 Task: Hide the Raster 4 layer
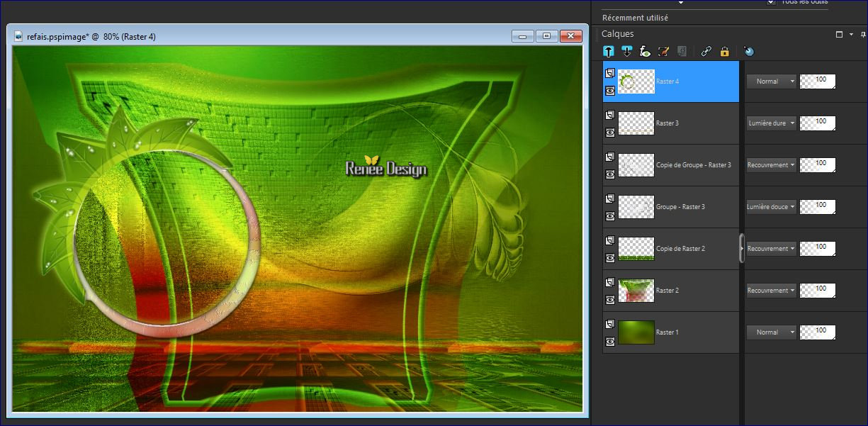coord(609,90)
